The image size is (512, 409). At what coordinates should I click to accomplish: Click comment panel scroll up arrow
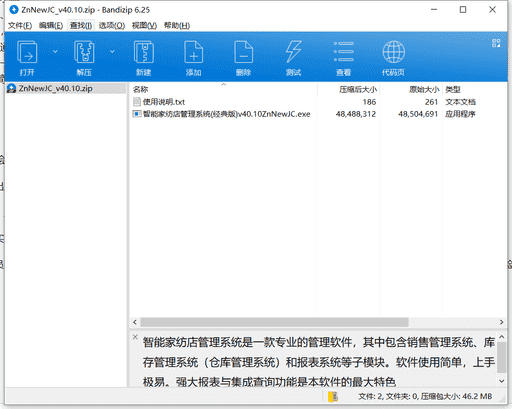click(x=502, y=337)
